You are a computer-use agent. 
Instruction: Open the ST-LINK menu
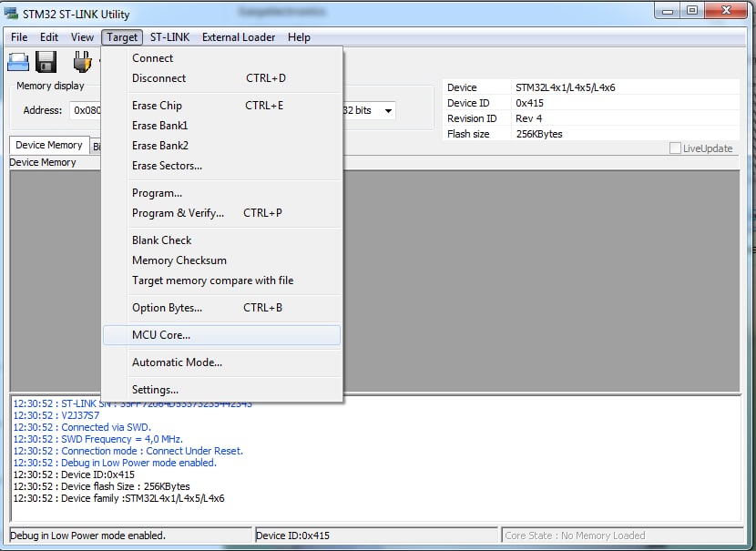[169, 37]
